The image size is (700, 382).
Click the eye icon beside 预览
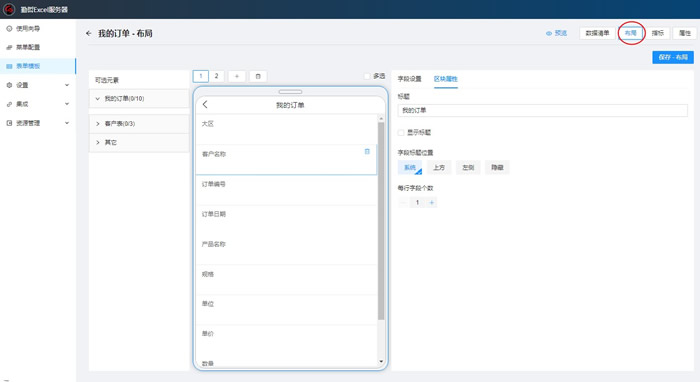pos(549,33)
